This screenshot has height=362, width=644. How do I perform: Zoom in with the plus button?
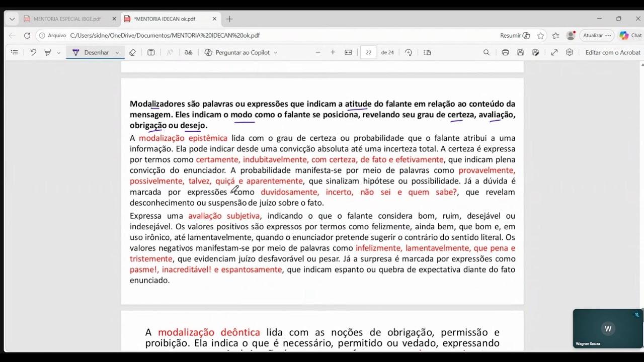pyautogui.click(x=333, y=52)
